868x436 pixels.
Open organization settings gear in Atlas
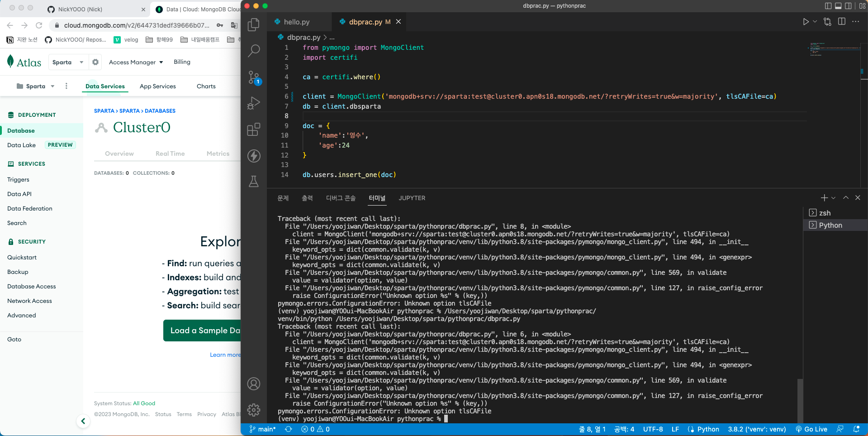coord(95,62)
